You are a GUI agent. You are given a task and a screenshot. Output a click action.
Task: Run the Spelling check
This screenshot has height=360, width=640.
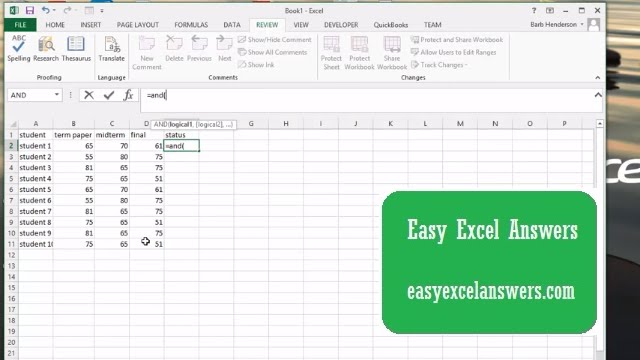[18, 48]
